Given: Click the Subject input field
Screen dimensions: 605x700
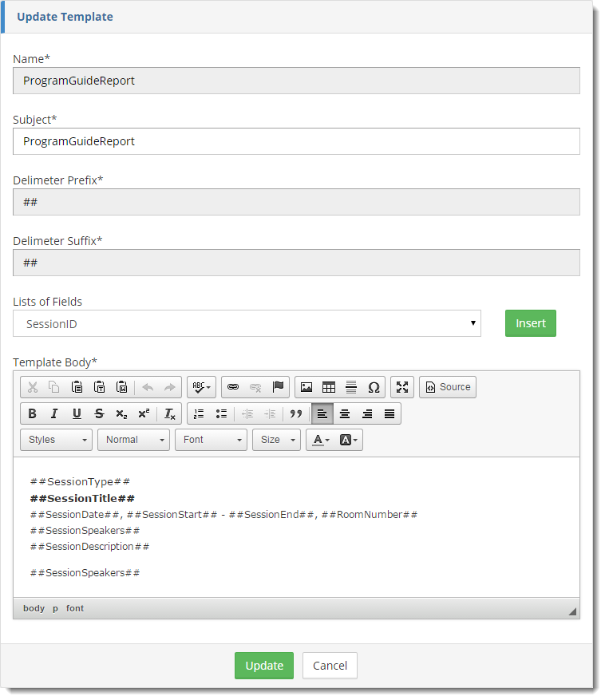Looking at the screenshot, I should click(x=296, y=141).
